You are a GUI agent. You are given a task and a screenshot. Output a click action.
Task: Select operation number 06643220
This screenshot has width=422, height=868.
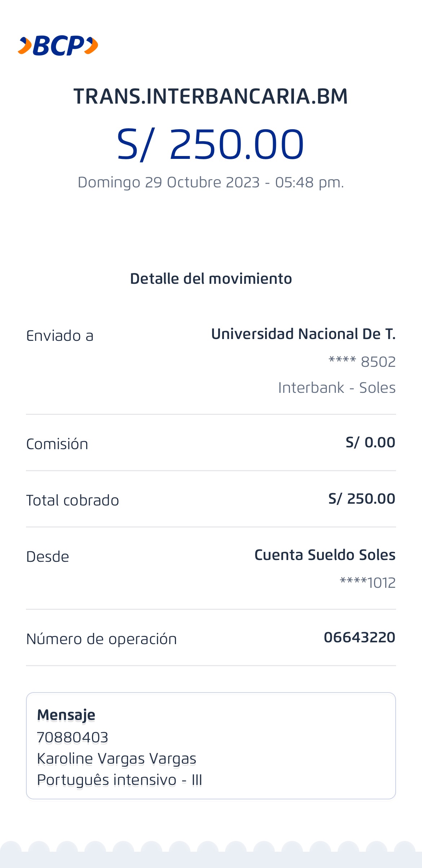pos(359,638)
